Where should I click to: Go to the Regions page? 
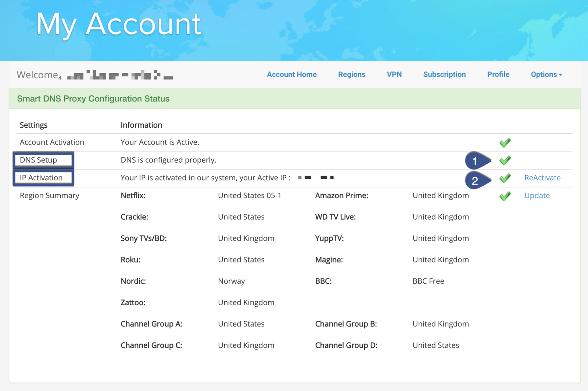pyautogui.click(x=351, y=75)
